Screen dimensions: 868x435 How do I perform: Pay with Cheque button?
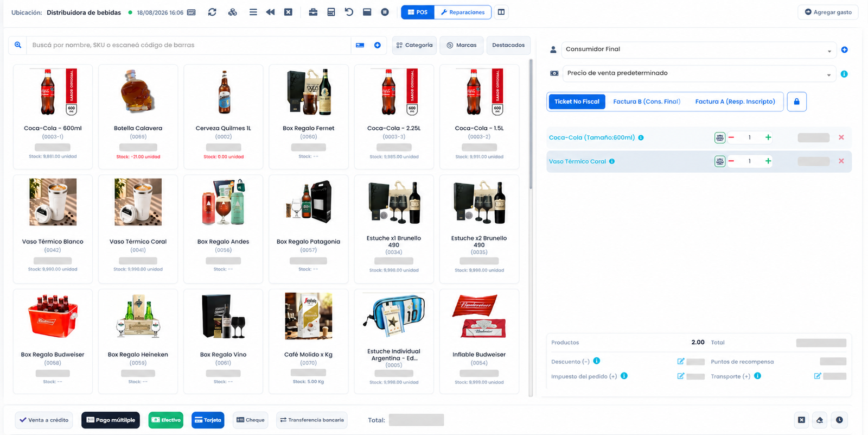click(x=251, y=420)
